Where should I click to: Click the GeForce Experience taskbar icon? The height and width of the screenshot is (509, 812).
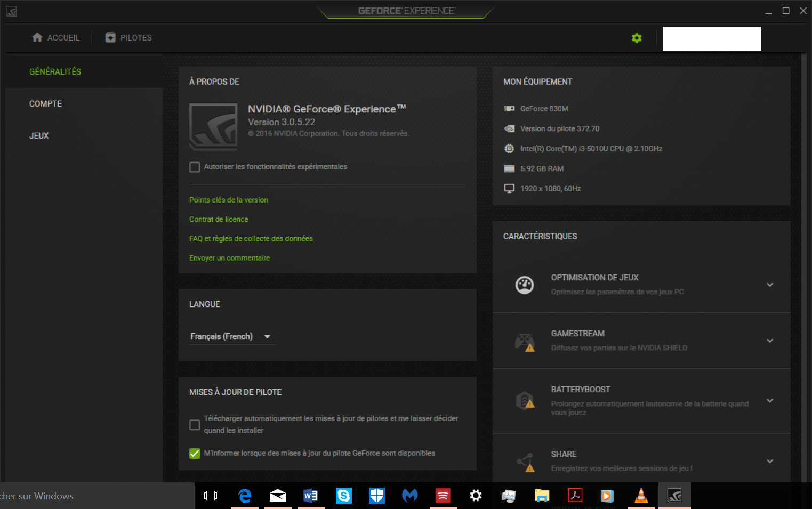(x=674, y=496)
